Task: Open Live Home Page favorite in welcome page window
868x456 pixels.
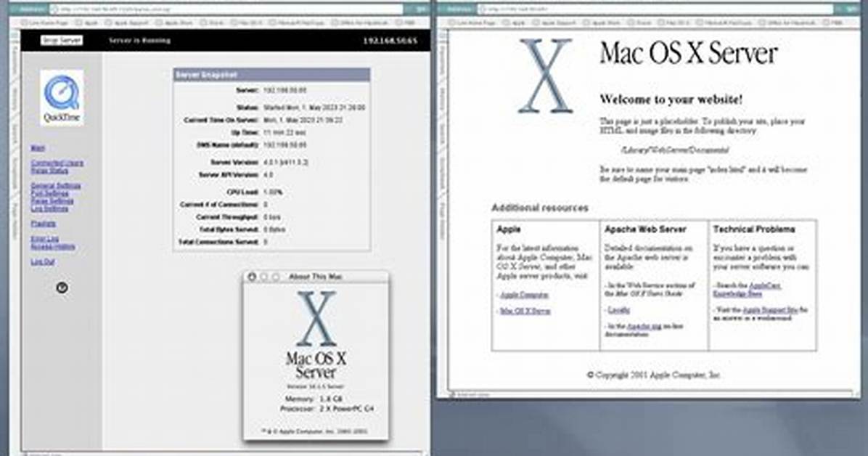Action: tap(472, 23)
